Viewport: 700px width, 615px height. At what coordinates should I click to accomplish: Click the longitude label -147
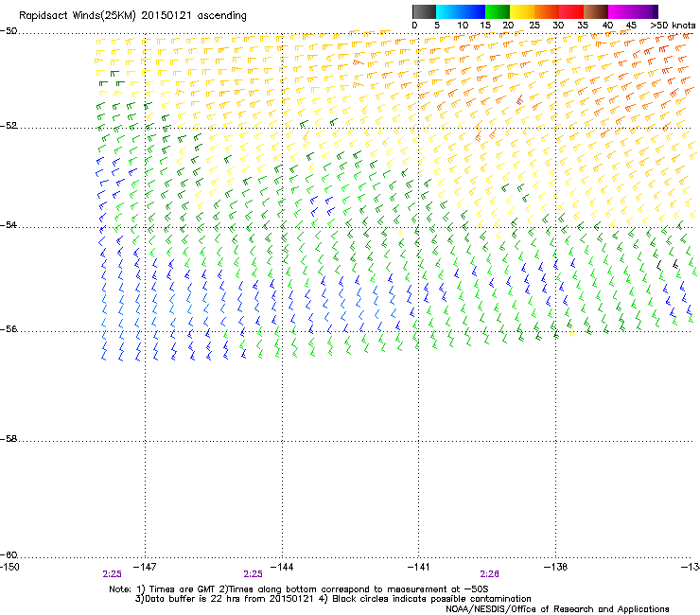pos(145,567)
